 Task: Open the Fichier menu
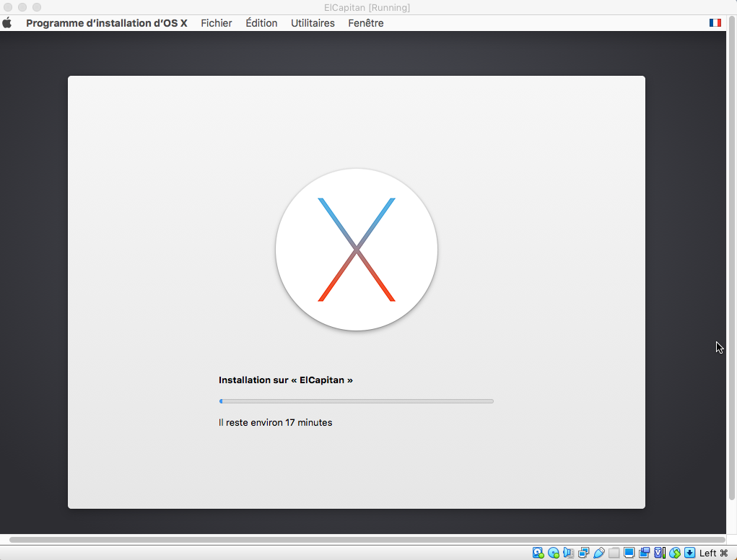(217, 23)
